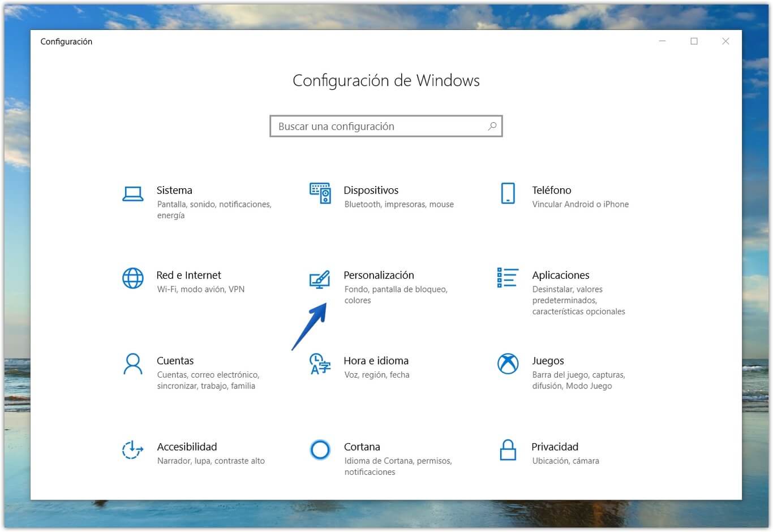Click the Red e Internet globe icon
The height and width of the screenshot is (532, 773).
(x=133, y=278)
